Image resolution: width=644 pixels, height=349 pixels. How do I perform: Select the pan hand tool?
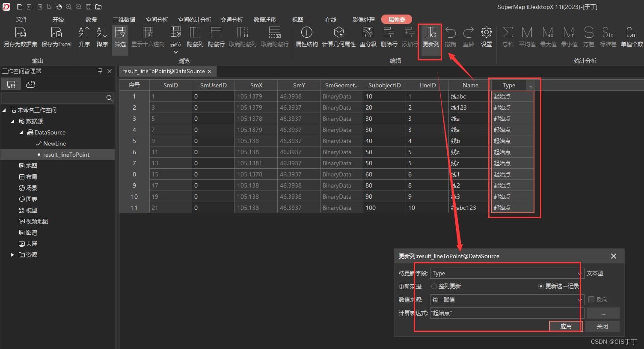click(x=59, y=7)
